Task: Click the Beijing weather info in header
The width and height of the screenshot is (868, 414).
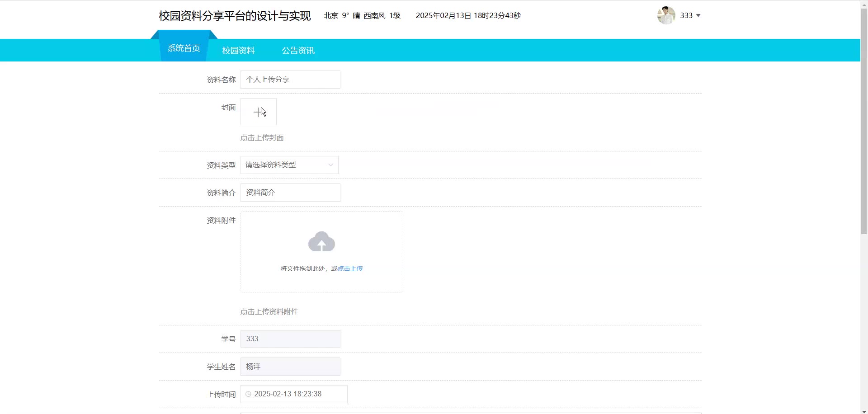Action: 362,16
